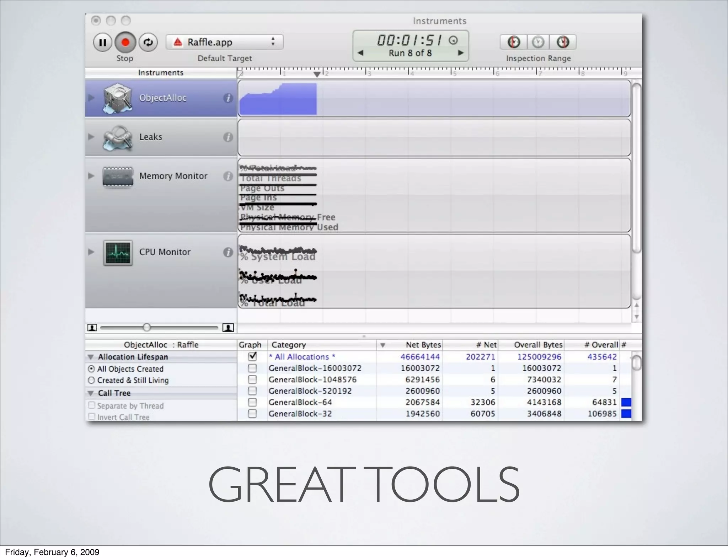This screenshot has width=728, height=560.
Task: Select the GeneralBlock-16003072 category row
Action: [x=434, y=368]
